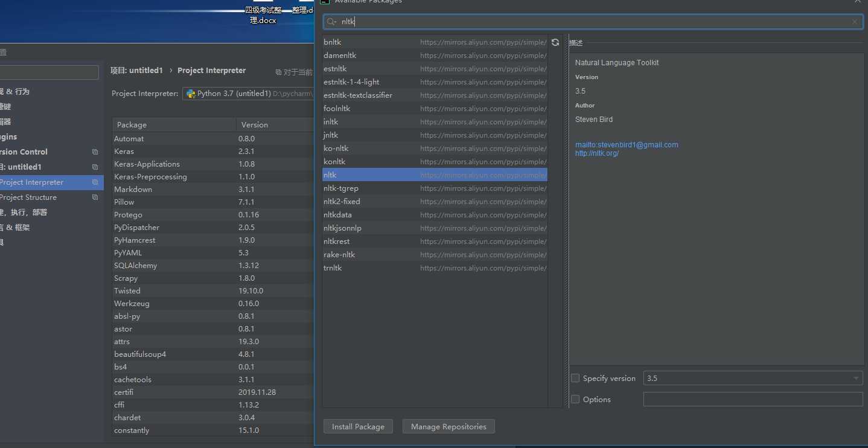Select the nltkjsonnlp package row
This screenshot has height=448, width=868.
[x=435, y=228]
